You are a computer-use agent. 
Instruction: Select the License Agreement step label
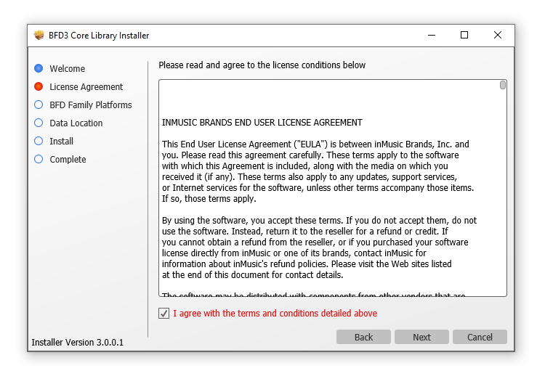click(x=86, y=87)
